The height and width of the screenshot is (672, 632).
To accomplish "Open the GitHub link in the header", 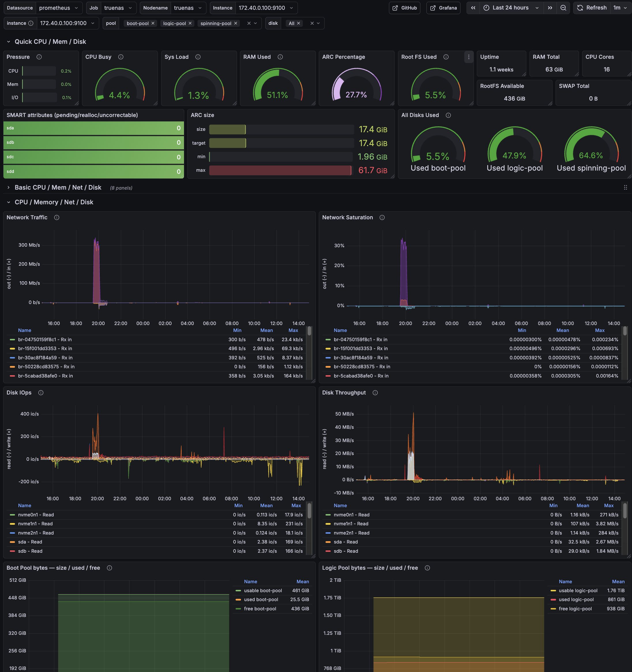I will (x=405, y=7).
